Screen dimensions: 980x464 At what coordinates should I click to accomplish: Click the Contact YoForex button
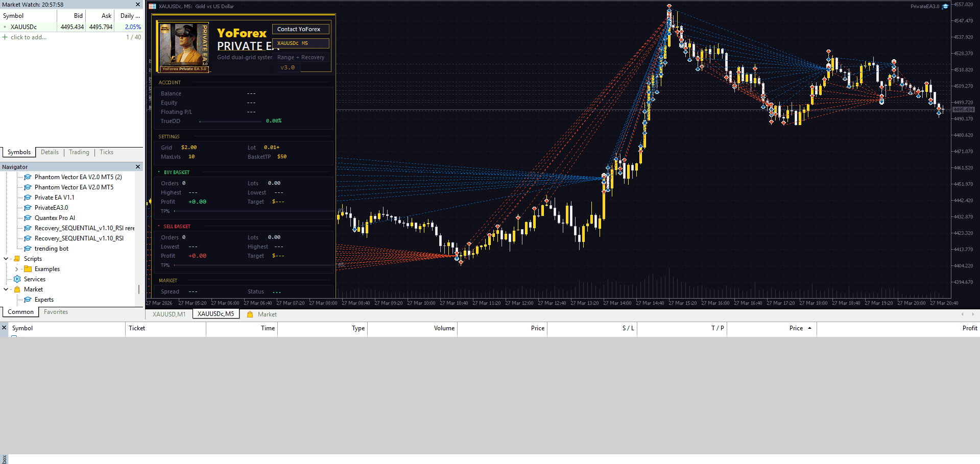300,29
